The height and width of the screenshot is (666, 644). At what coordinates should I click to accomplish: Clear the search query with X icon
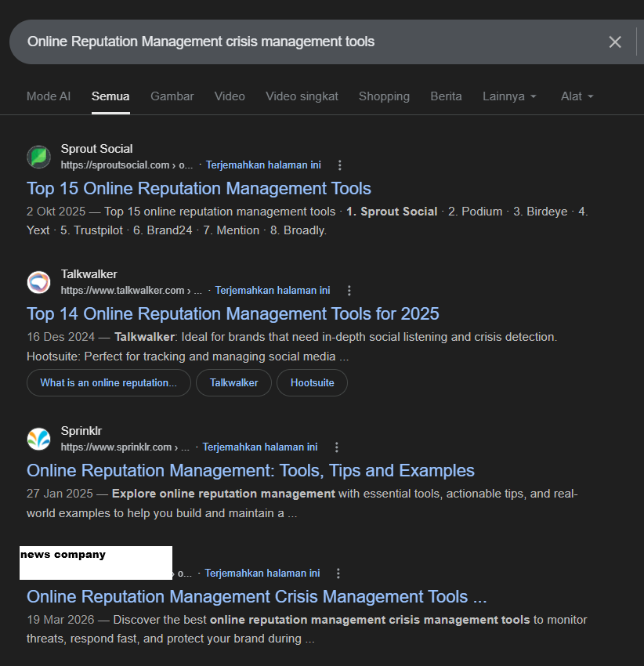pos(615,42)
